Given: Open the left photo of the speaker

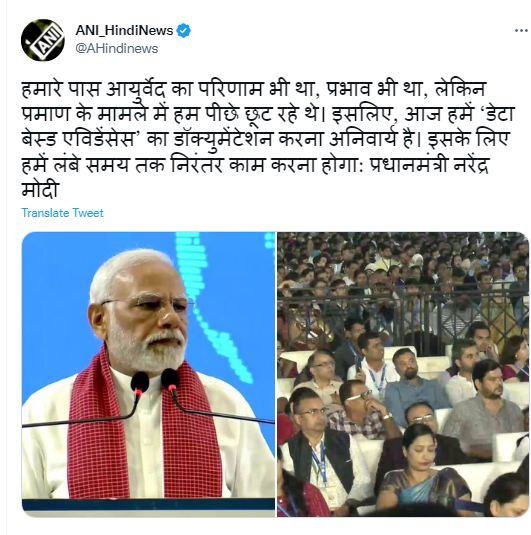Looking at the screenshot, I should point(148,374).
